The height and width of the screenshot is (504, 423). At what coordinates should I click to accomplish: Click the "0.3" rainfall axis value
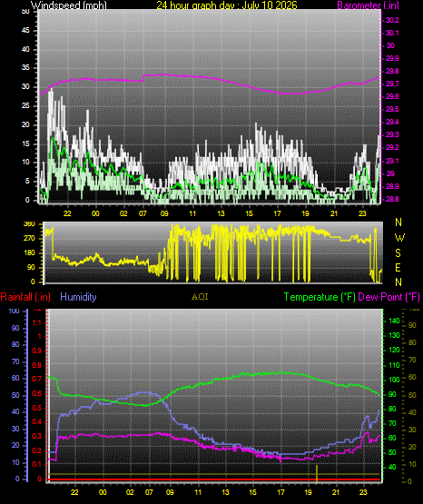pos(37,436)
